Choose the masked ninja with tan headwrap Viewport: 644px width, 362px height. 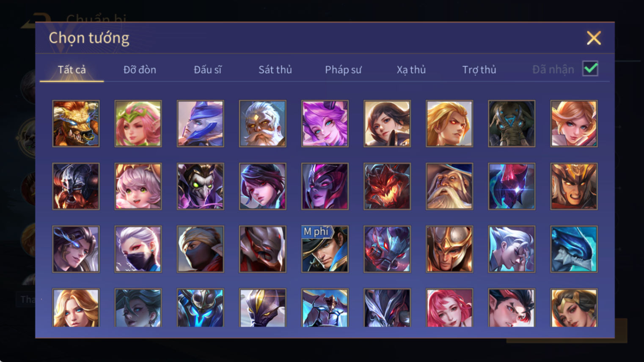(x=200, y=249)
